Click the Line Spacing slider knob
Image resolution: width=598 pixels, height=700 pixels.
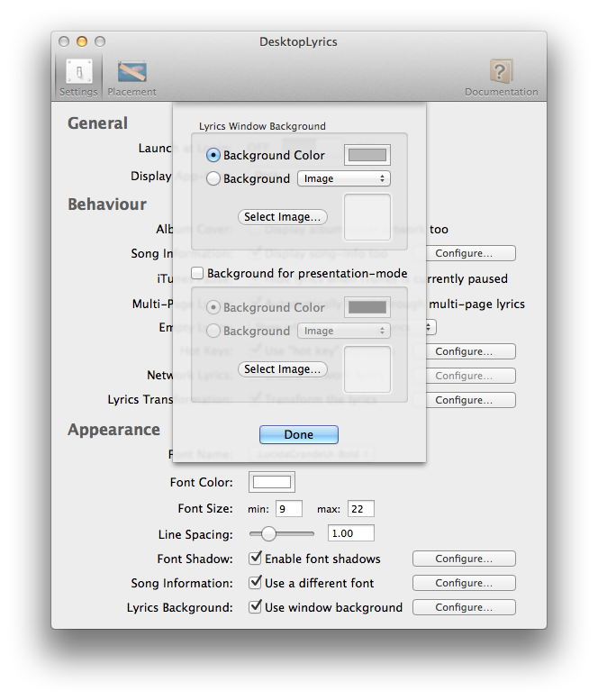pyautogui.click(x=268, y=533)
